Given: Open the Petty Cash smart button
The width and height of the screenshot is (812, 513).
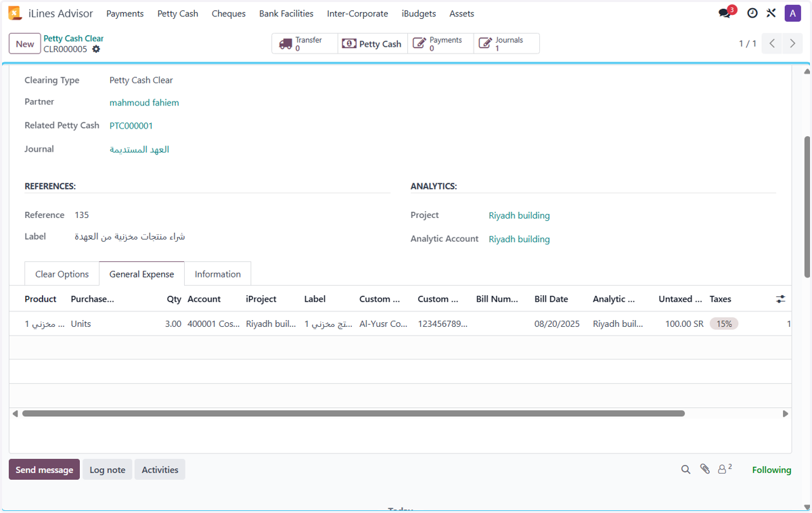Looking at the screenshot, I should (x=373, y=43).
